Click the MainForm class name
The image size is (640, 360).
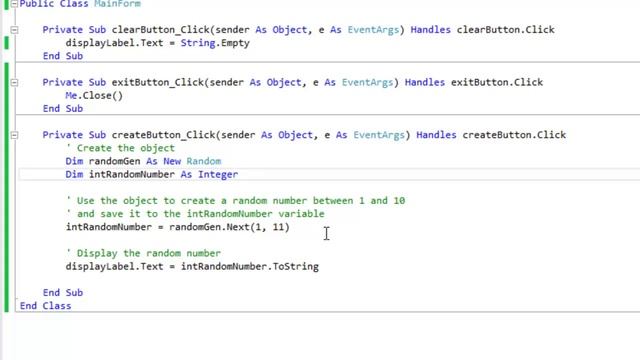coord(118,4)
